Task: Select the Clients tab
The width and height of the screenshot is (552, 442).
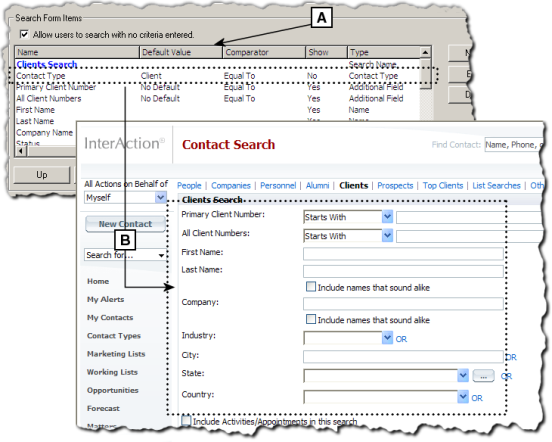Action: pyautogui.click(x=353, y=186)
